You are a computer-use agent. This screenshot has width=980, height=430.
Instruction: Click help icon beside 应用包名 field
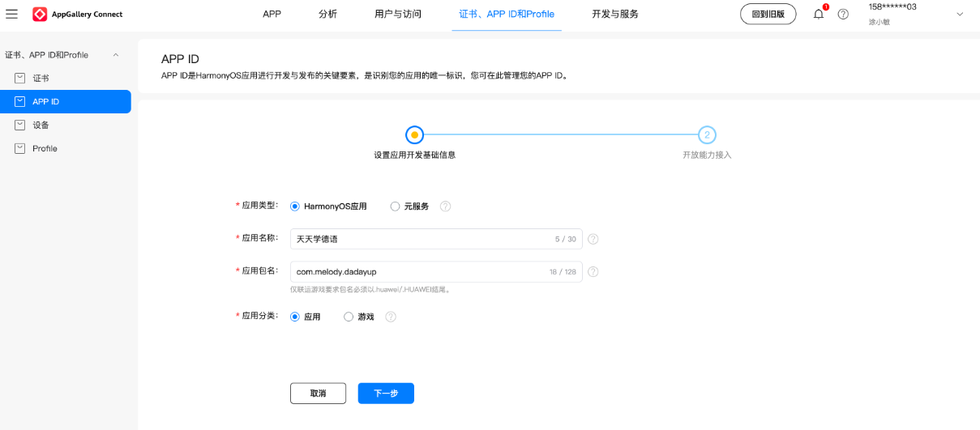[x=593, y=272]
